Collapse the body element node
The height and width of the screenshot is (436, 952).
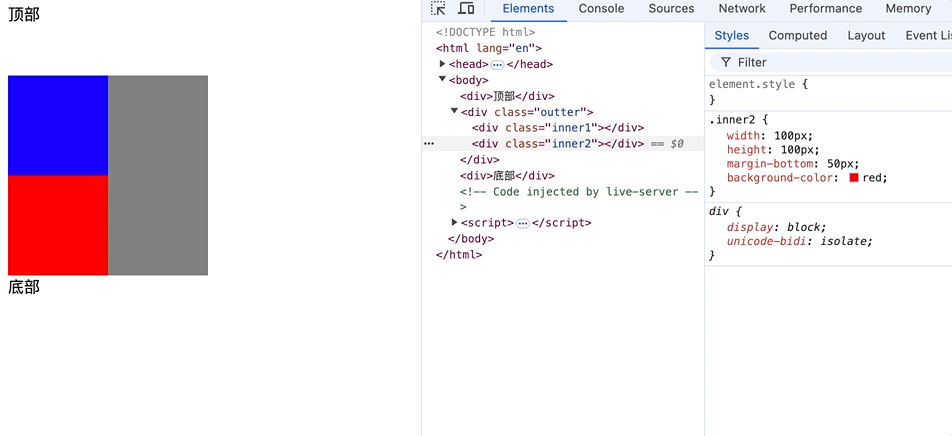coord(443,80)
